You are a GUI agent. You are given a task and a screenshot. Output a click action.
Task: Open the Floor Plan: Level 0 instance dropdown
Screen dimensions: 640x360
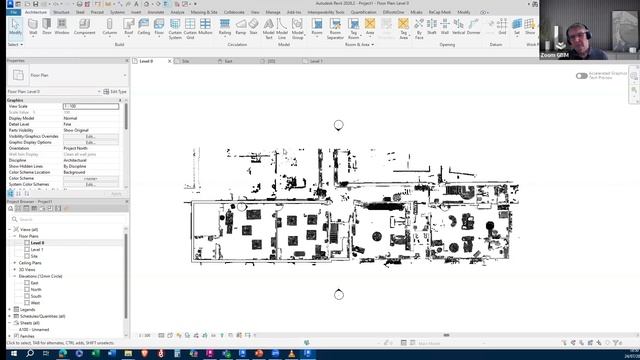(x=99, y=92)
